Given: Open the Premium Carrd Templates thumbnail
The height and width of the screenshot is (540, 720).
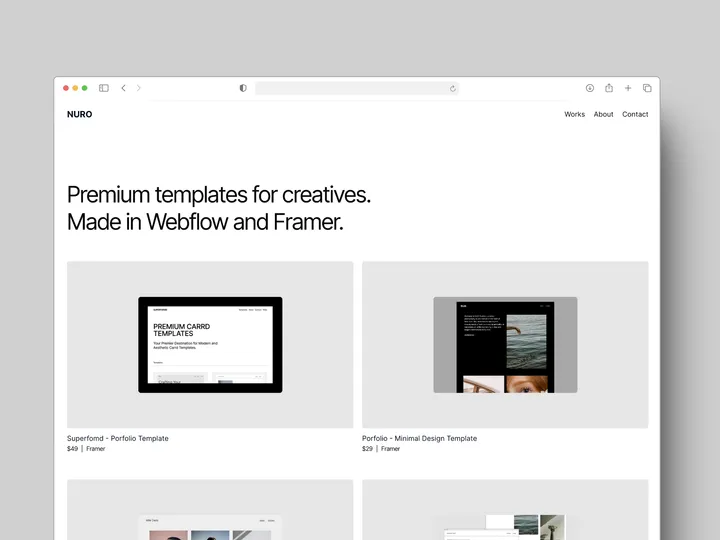Looking at the screenshot, I should [210, 345].
